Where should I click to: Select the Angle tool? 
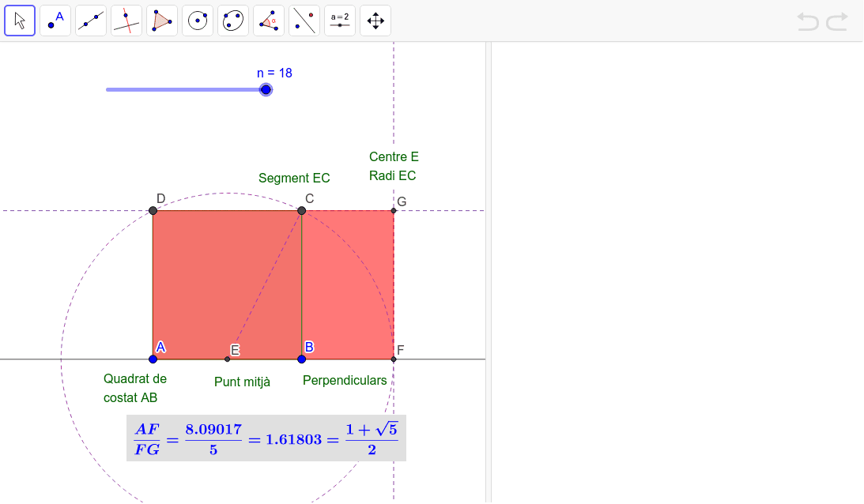click(x=268, y=21)
